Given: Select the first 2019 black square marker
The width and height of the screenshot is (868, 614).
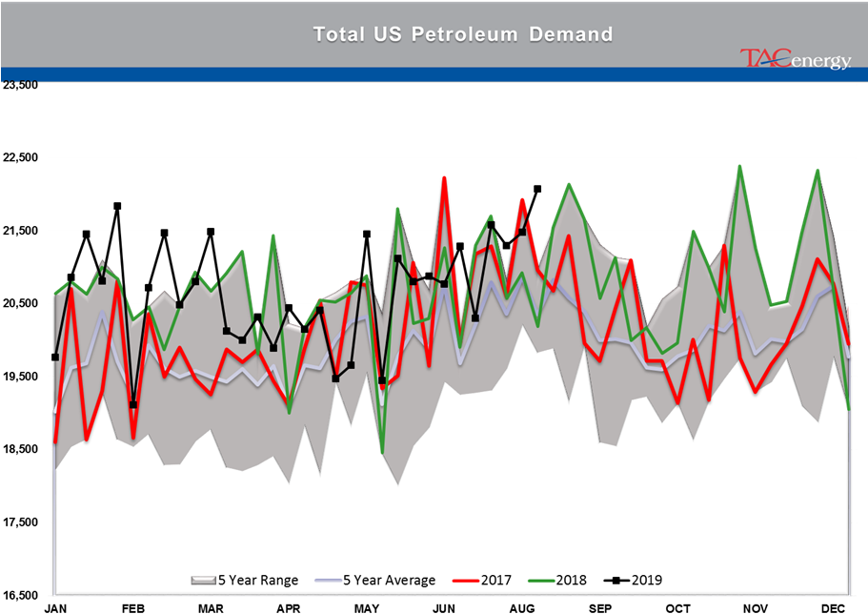Looking at the screenshot, I should (x=55, y=357).
